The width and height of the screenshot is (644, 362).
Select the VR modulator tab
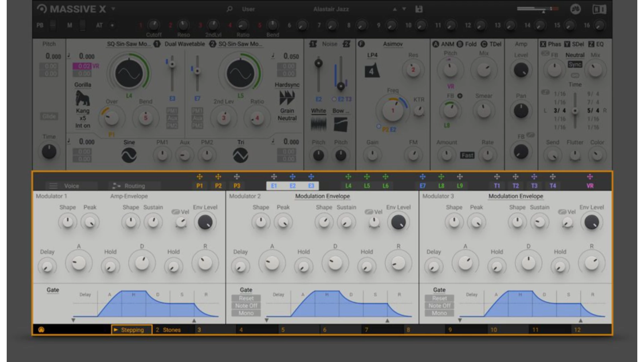590,186
